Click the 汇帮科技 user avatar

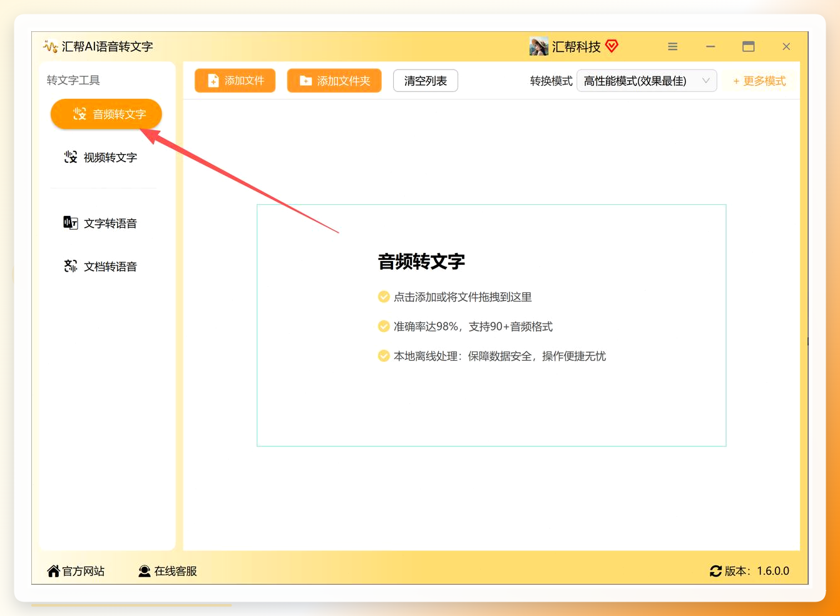point(538,46)
